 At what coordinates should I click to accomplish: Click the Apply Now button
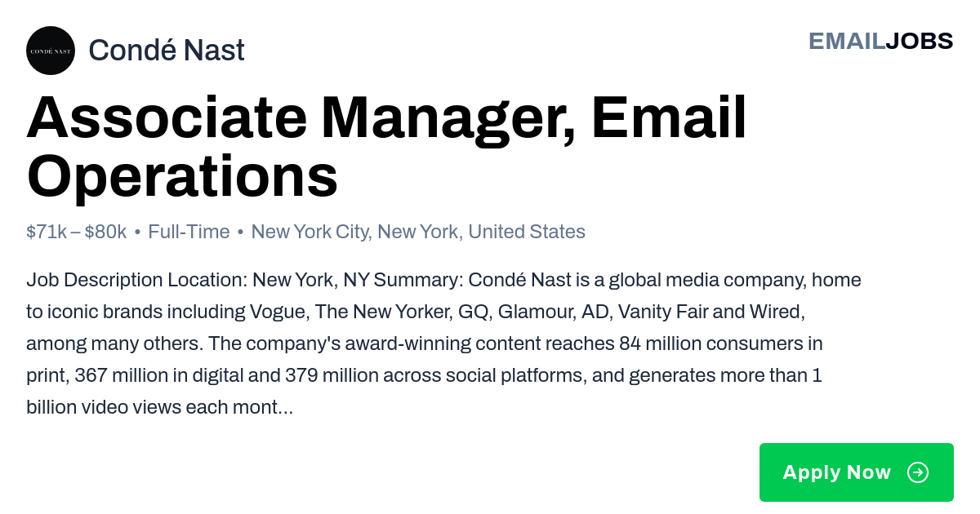click(857, 472)
